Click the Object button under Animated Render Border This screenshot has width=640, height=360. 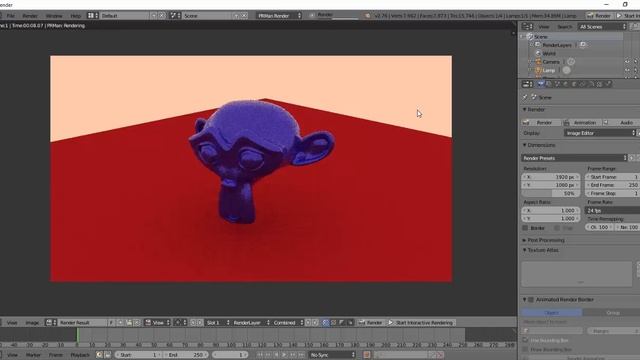tap(551, 312)
